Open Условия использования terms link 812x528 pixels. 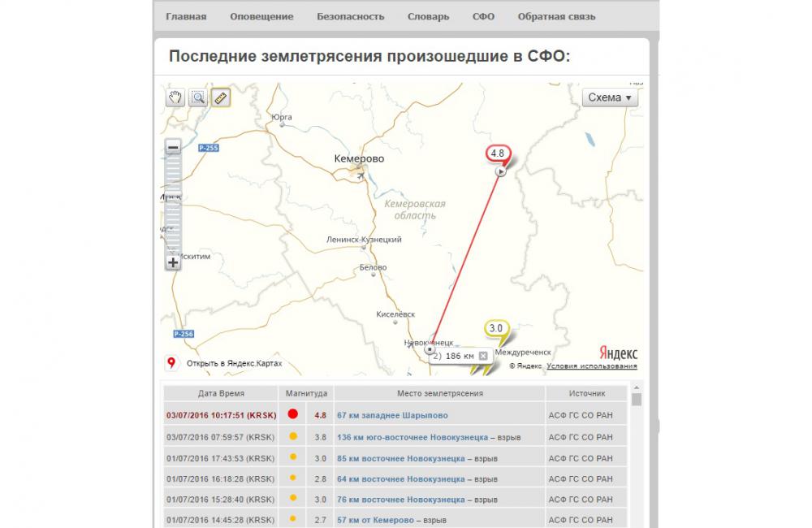tap(591, 366)
